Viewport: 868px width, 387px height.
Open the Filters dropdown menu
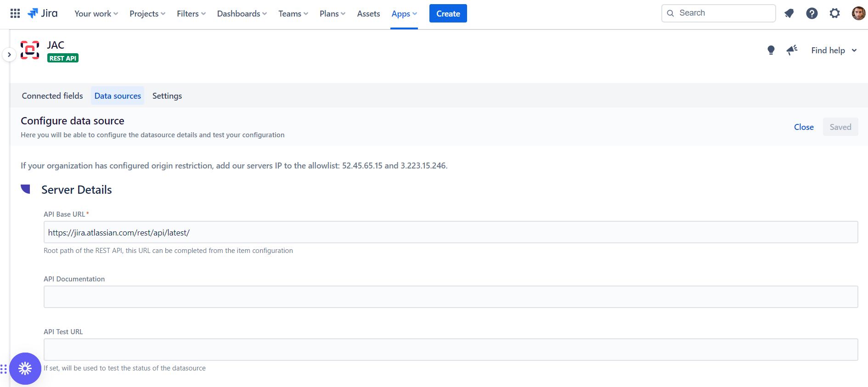click(191, 14)
